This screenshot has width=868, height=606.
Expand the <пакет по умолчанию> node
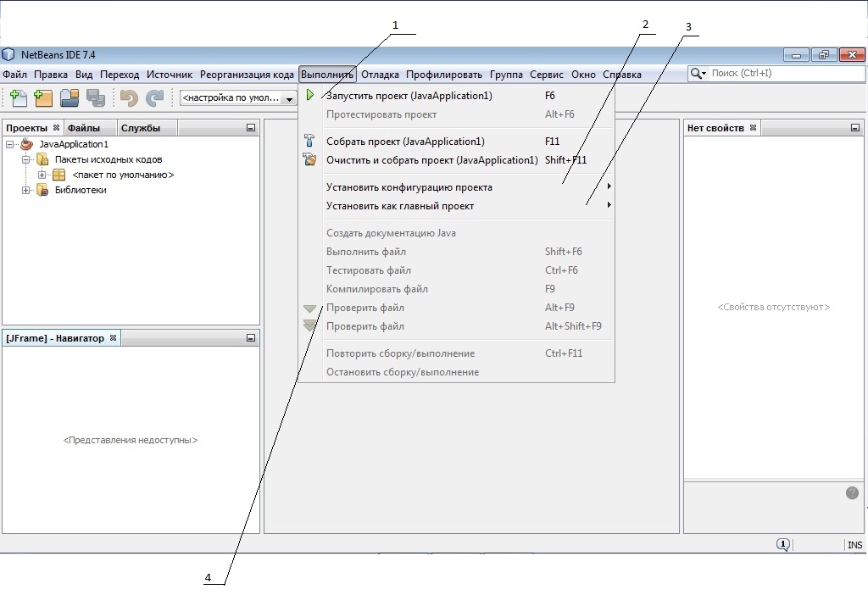[42, 175]
